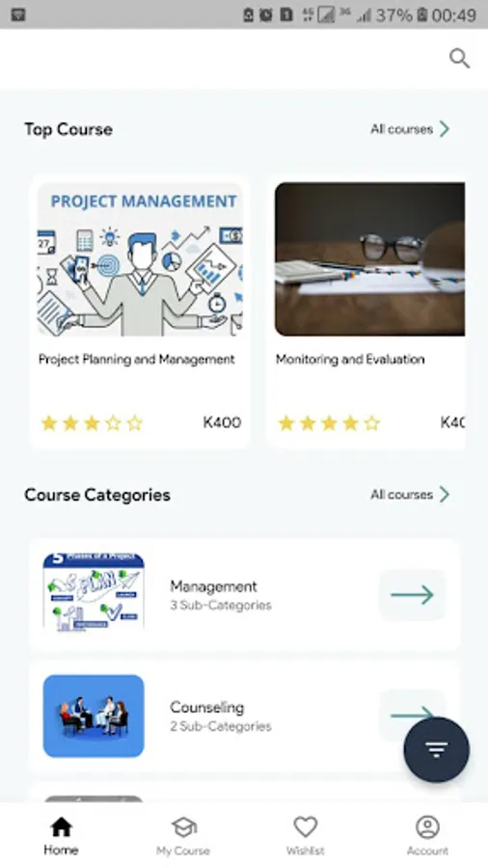Tap the floating filter button

[437, 749]
